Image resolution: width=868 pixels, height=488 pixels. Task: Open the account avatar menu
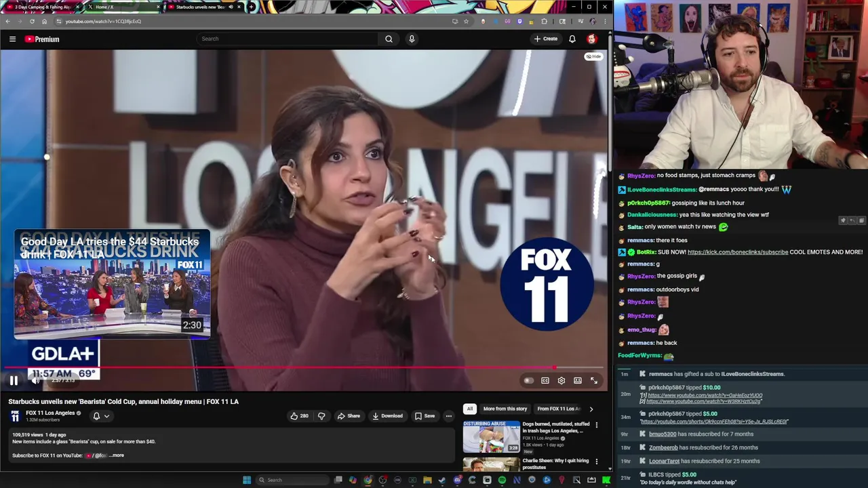pyautogui.click(x=591, y=39)
